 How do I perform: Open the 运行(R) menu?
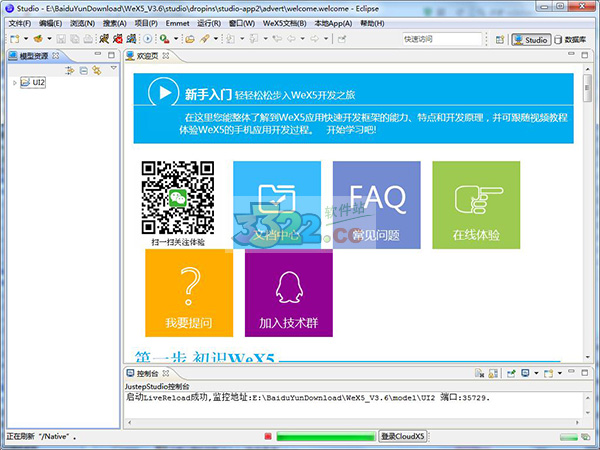[209, 22]
